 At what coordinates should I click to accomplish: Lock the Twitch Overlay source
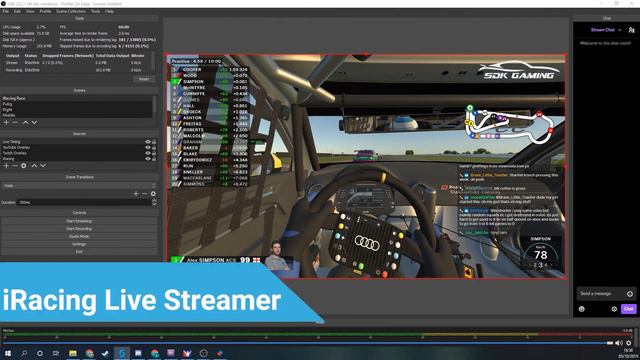click(154, 153)
